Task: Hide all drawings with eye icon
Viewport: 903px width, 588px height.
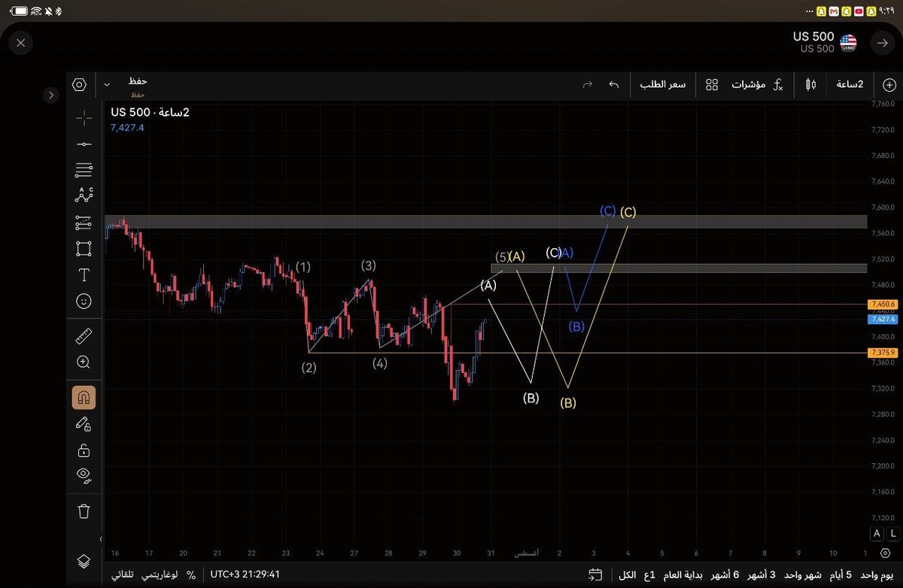Action: coord(84,475)
